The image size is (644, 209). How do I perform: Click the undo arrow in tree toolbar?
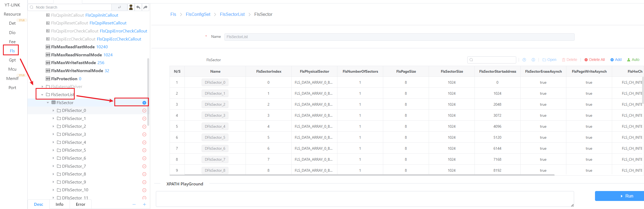(x=138, y=7)
